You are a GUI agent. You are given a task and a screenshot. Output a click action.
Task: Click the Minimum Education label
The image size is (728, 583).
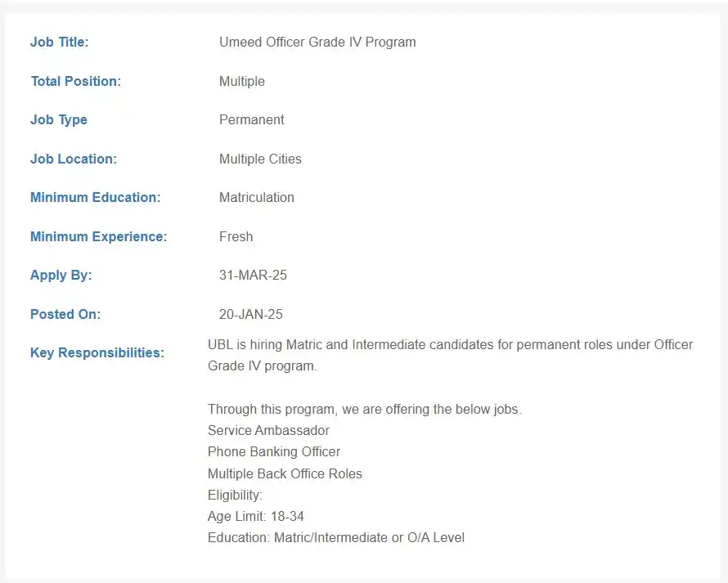click(x=95, y=197)
